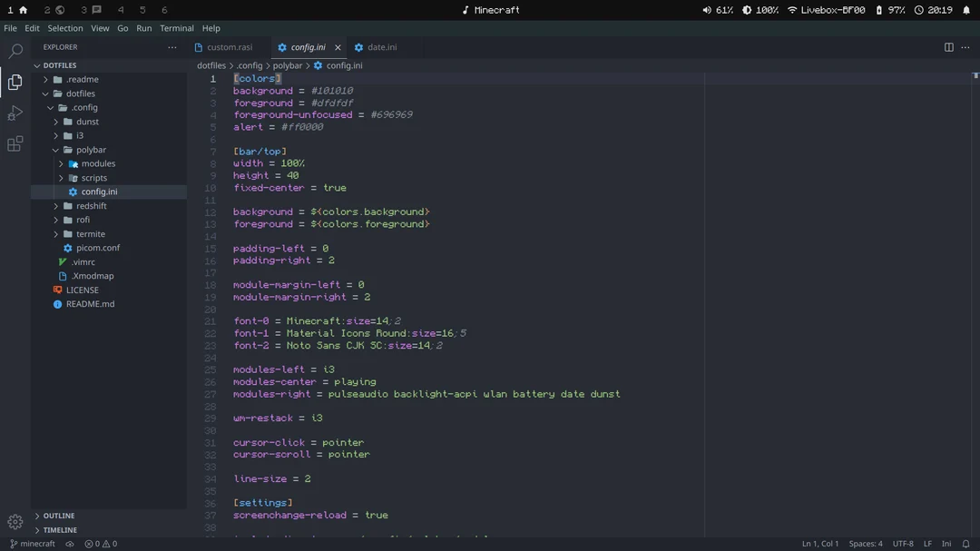The width and height of the screenshot is (980, 551).
Task: Click the Ln 1, Col 1 indicator
Action: click(x=818, y=544)
